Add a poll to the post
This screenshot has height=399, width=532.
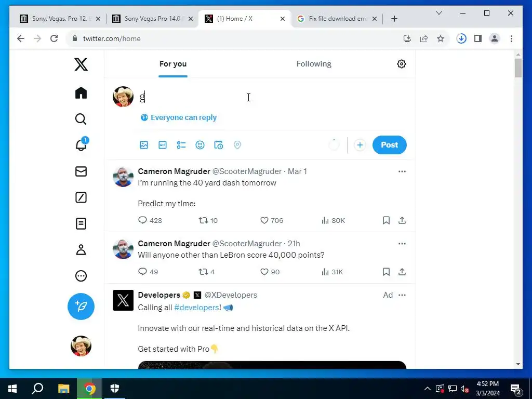[x=181, y=145]
